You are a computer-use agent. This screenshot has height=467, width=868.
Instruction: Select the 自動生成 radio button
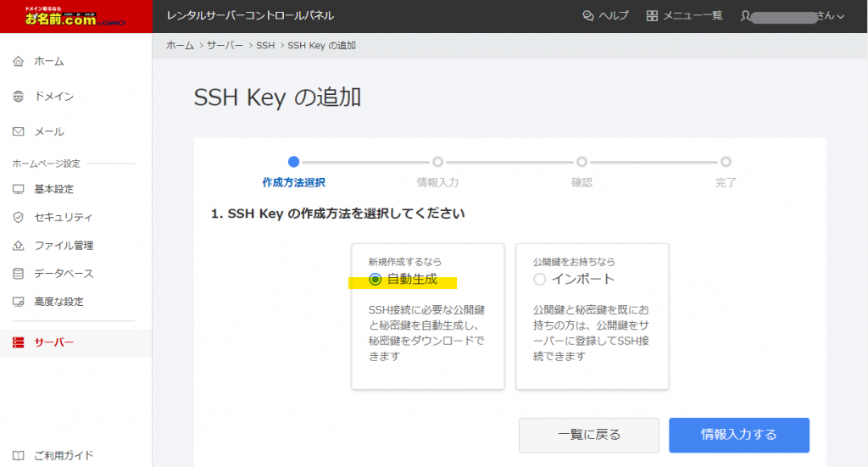point(375,280)
